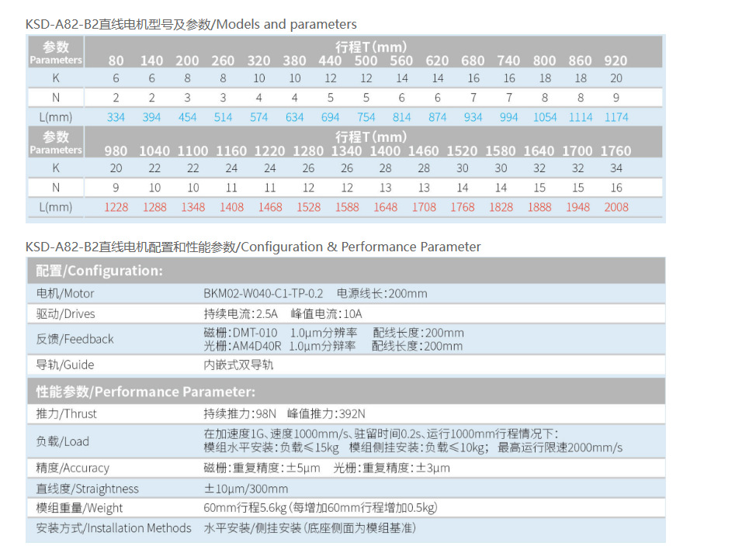Screen dimensions: 756x553
Task: Click the '导轨/Guide' row label
Action: point(65,365)
